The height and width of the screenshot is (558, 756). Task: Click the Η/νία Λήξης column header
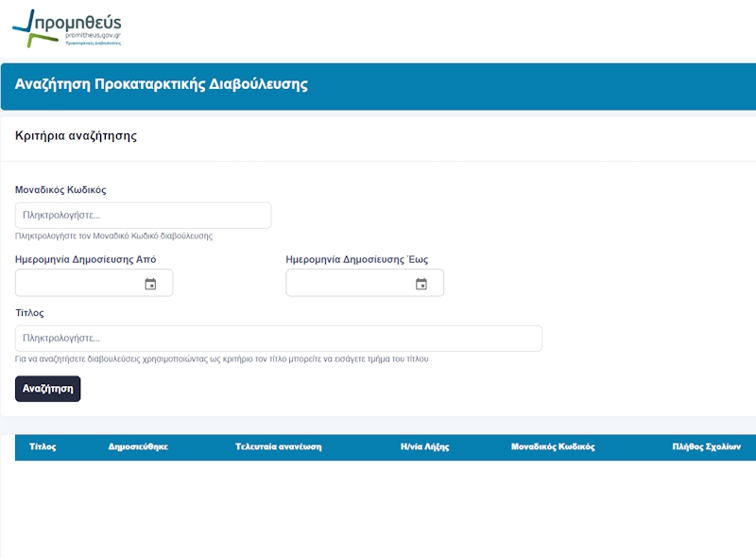pyautogui.click(x=424, y=447)
